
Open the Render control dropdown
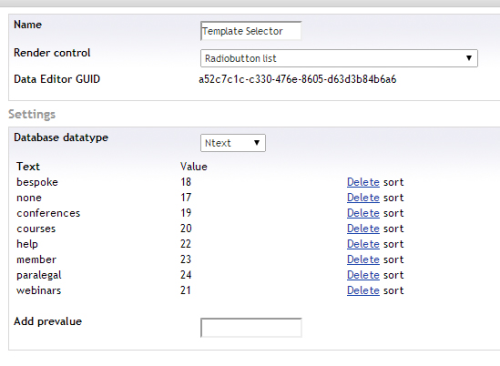[x=339, y=58]
